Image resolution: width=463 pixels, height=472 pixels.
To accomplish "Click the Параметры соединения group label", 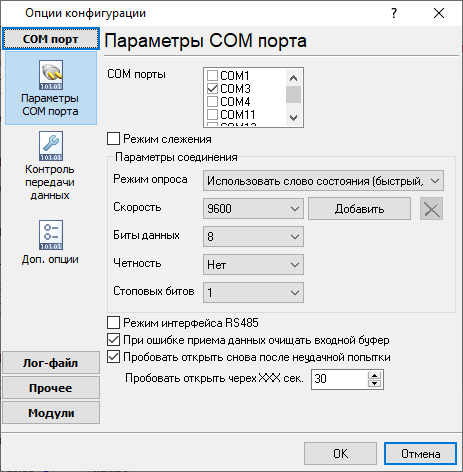I will tap(176, 157).
